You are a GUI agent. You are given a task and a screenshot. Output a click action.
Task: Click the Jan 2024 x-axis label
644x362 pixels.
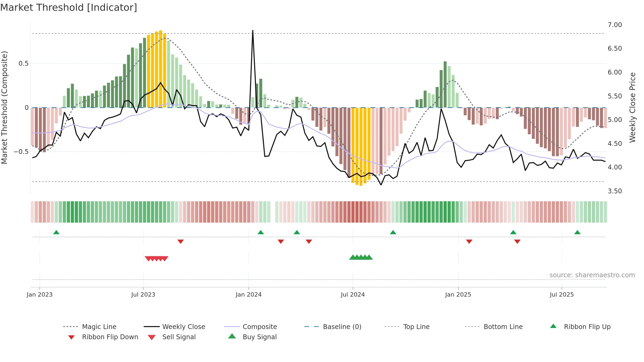click(249, 294)
